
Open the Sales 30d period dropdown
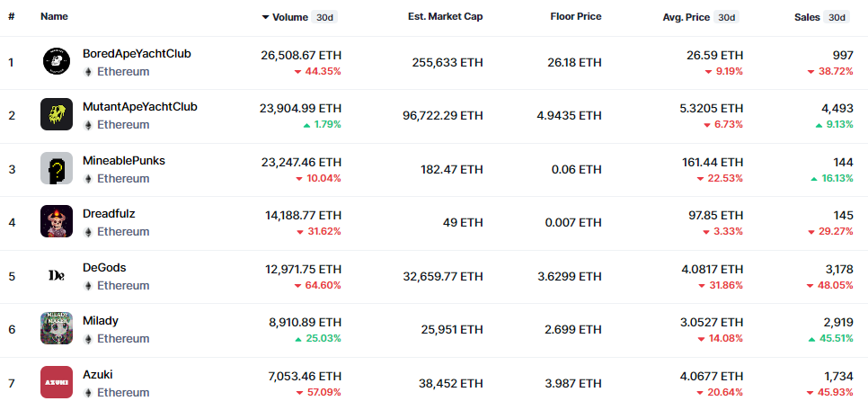coord(837,17)
